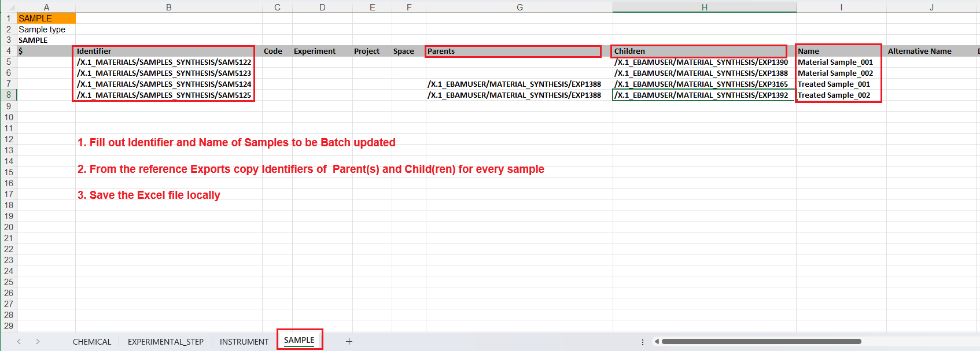The height and width of the screenshot is (351, 980).
Task: Click the horizontal scrollbar left arrow
Action: (657, 342)
